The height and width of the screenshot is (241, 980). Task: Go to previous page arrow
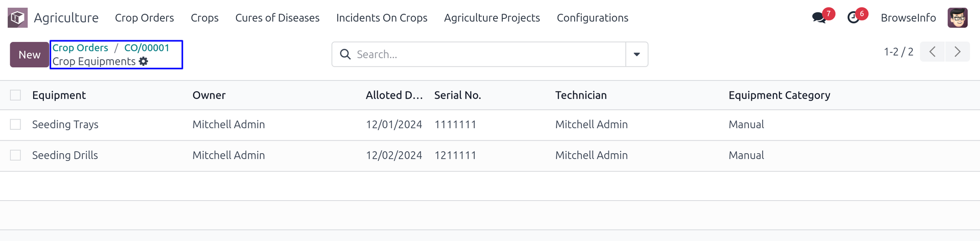pos(932,52)
